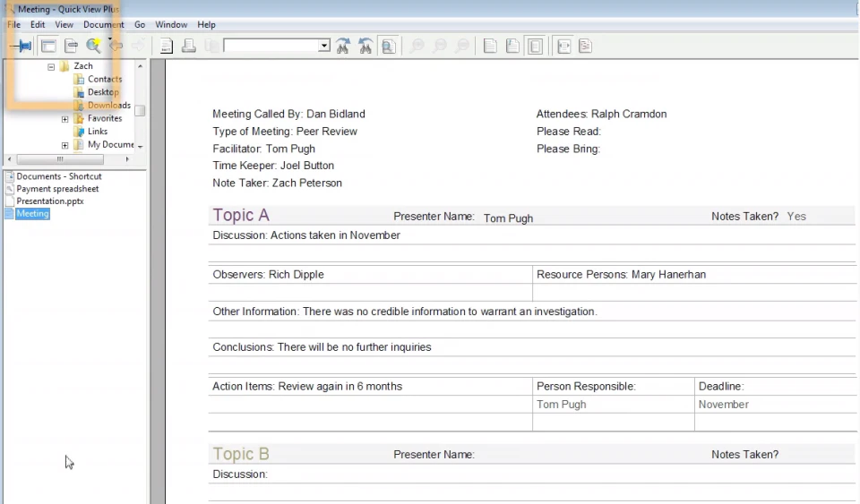Open the Window menu
The height and width of the screenshot is (504, 860).
(171, 25)
